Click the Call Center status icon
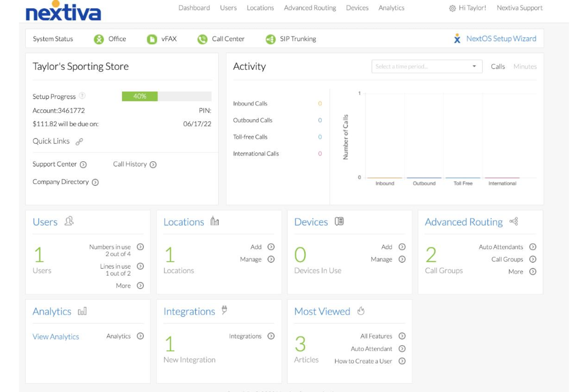Viewport: 588px width, 392px height. 203,39
